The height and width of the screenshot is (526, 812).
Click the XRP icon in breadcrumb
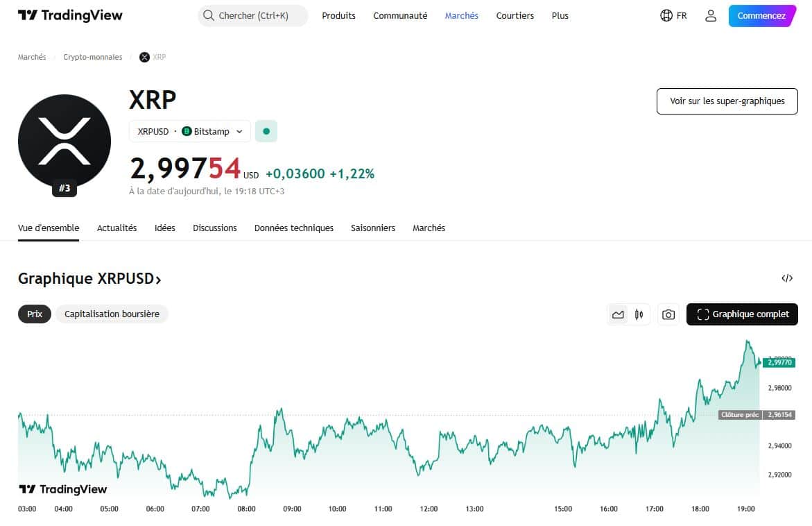tap(144, 57)
